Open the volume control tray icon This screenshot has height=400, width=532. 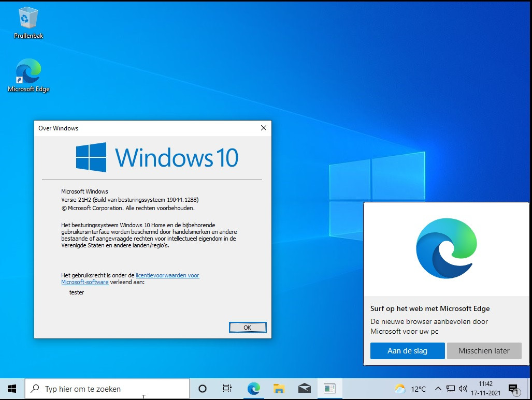click(463, 389)
